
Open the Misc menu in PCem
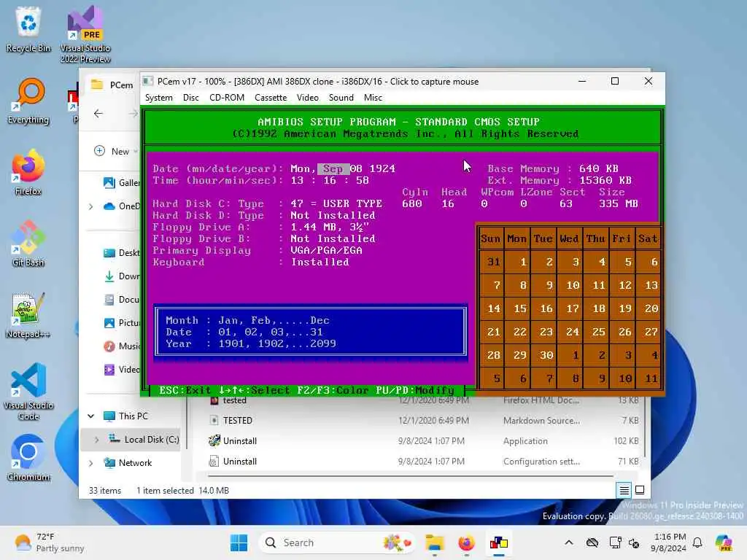[x=373, y=98]
